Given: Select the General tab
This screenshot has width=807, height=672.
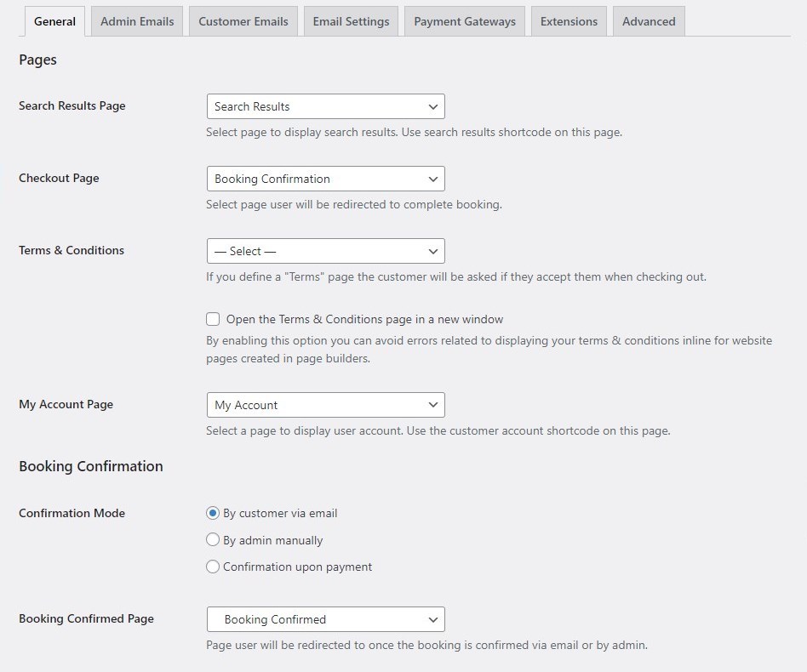Looking at the screenshot, I should tap(55, 22).
